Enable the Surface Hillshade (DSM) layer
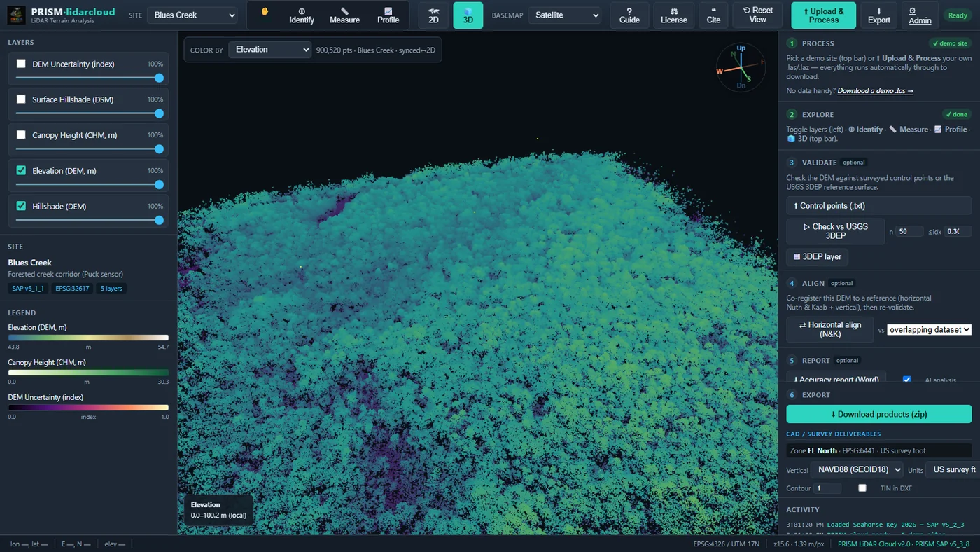980x552 pixels. [x=21, y=99]
